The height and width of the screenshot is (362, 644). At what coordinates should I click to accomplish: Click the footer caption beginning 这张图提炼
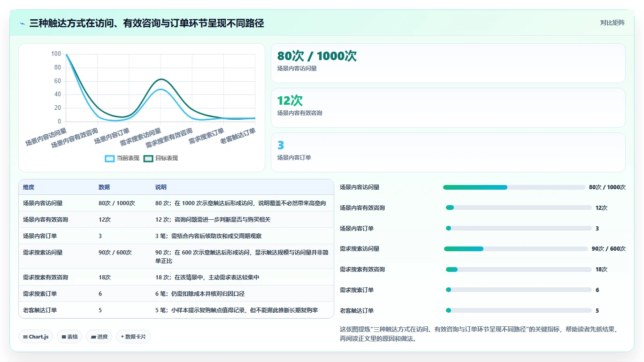[x=478, y=334]
